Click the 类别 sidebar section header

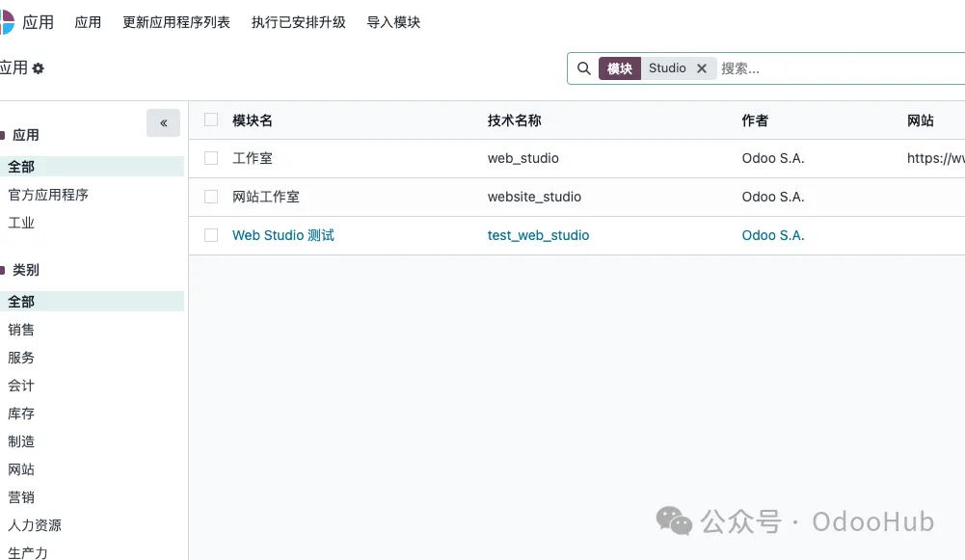pos(25,270)
